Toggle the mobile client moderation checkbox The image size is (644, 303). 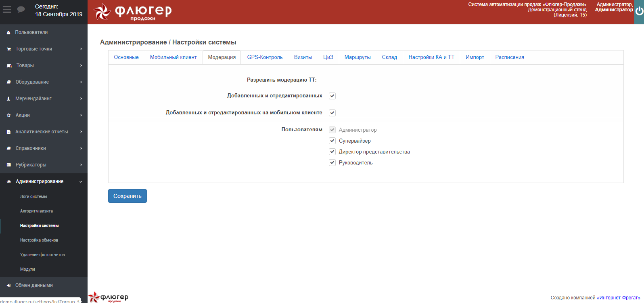[x=332, y=113]
